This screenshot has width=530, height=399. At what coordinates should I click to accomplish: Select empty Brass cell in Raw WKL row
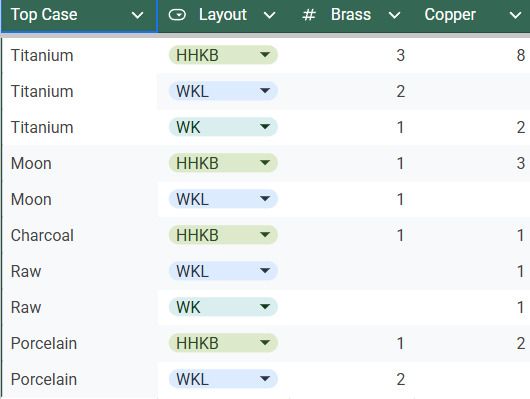[352, 271]
